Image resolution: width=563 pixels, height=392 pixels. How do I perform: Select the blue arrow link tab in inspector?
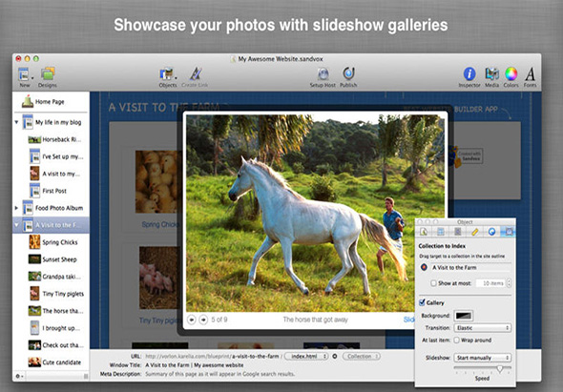[x=491, y=232]
